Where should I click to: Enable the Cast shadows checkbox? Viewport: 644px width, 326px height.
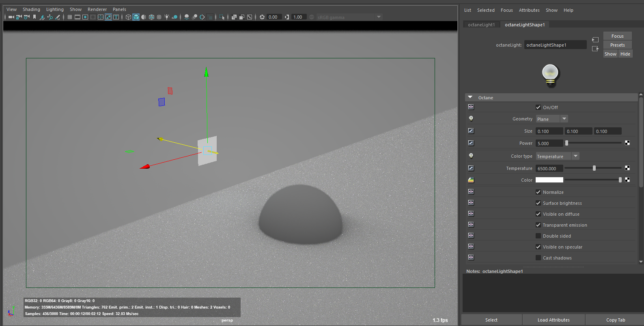[538, 258]
